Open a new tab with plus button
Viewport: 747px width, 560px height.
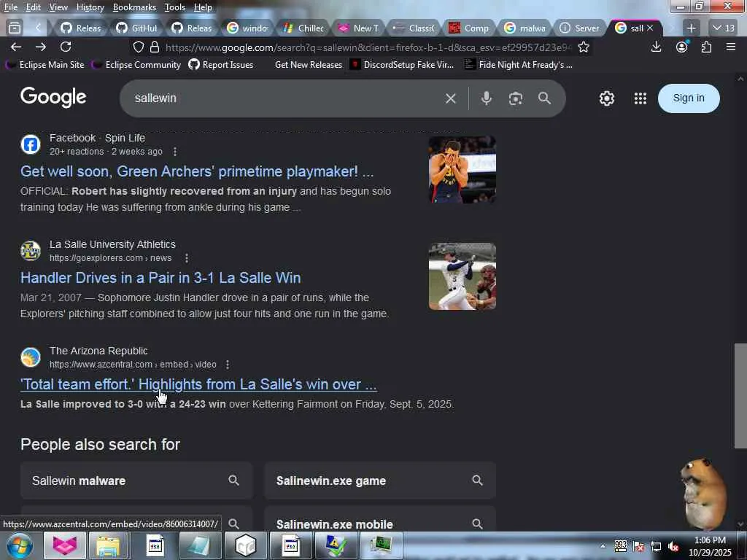click(x=692, y=28)
